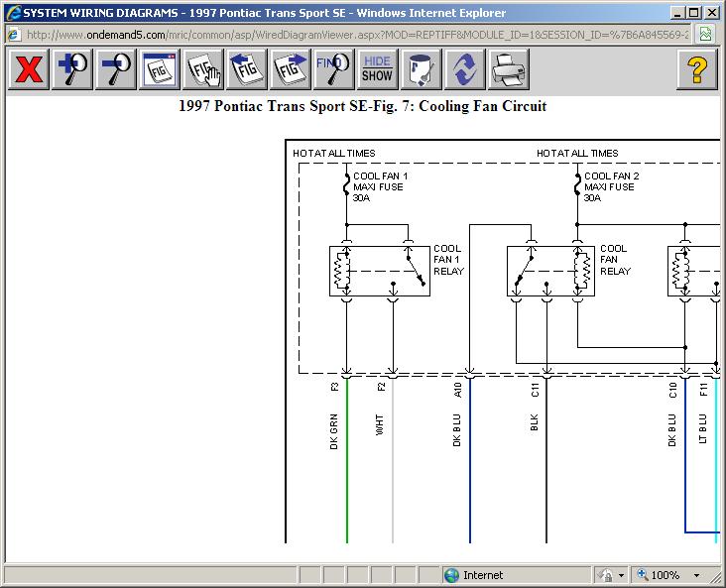Viewport: 726px width, 588px height.
Task: Select the paint bucket highlight tool
Action: pyautogui.click(x=421, y=69)
